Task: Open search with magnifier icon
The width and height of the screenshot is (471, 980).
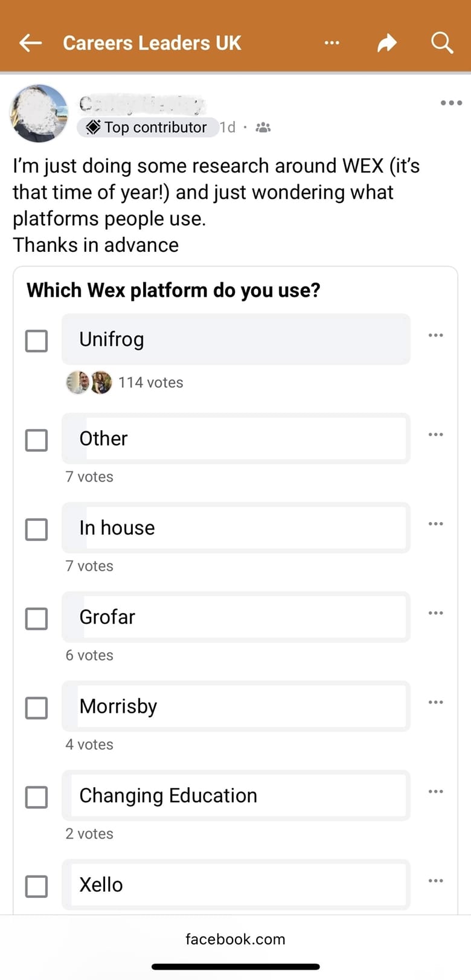Action: pyautogui.click(x=441, y=43)
